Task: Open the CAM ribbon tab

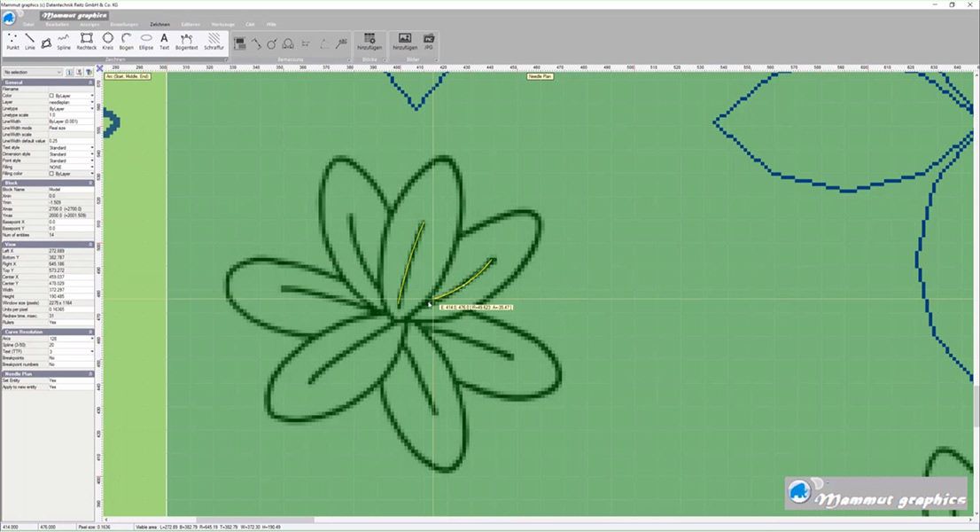Action: coord(250,24)
